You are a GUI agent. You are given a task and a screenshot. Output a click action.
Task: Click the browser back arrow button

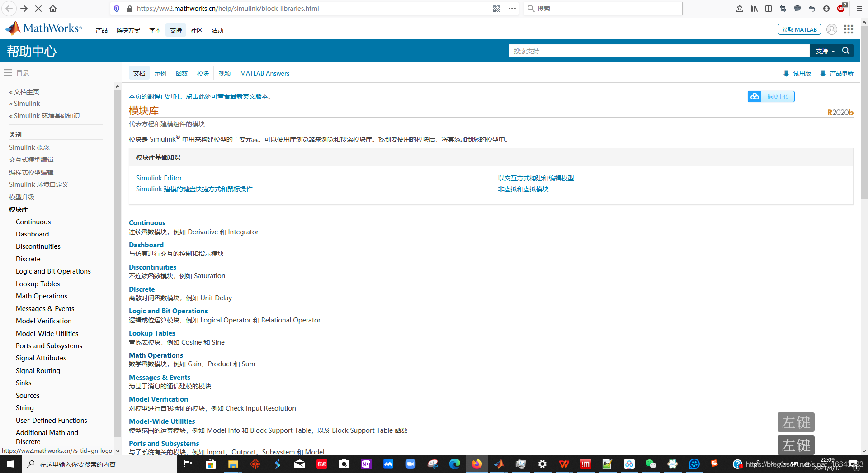pos(9,9)
